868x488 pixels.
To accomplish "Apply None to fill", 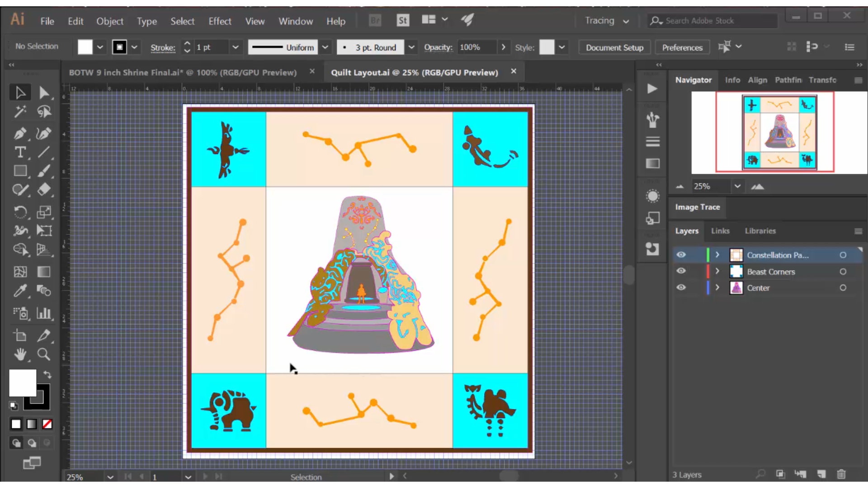I will (47, 424).
